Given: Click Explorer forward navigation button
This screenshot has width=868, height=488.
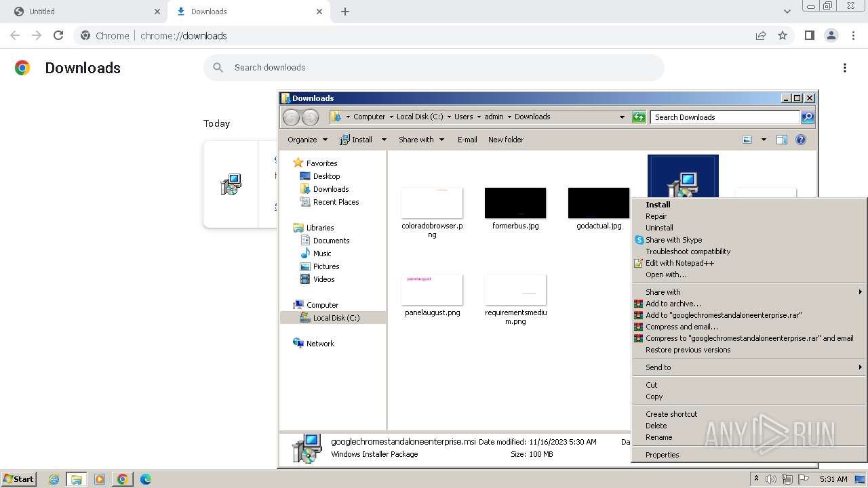Looking at the screenshot, I should pos(310,117).
